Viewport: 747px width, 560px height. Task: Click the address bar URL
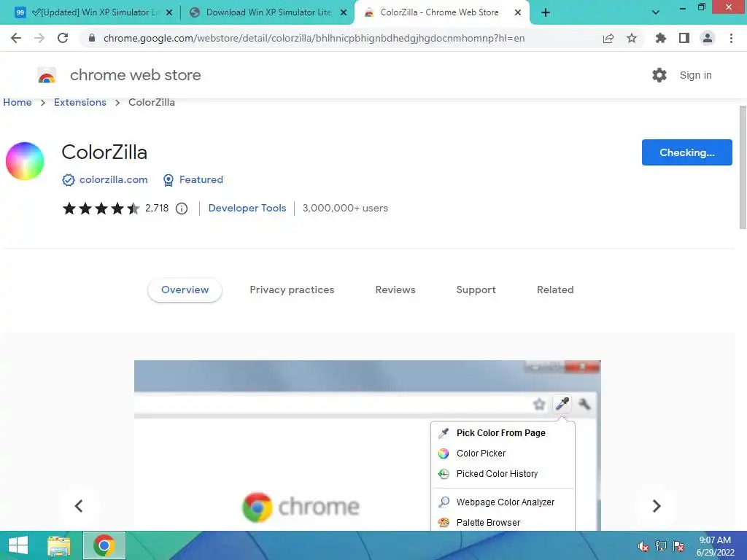(314, 38)
